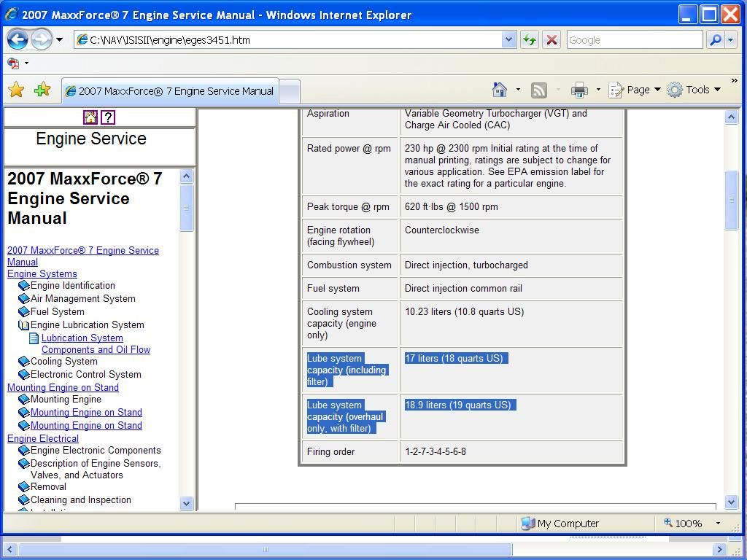Click the book icon beside Air Management System
This screenshot has height=560, width=747.
pyautogui.click(x=23, y=299)
